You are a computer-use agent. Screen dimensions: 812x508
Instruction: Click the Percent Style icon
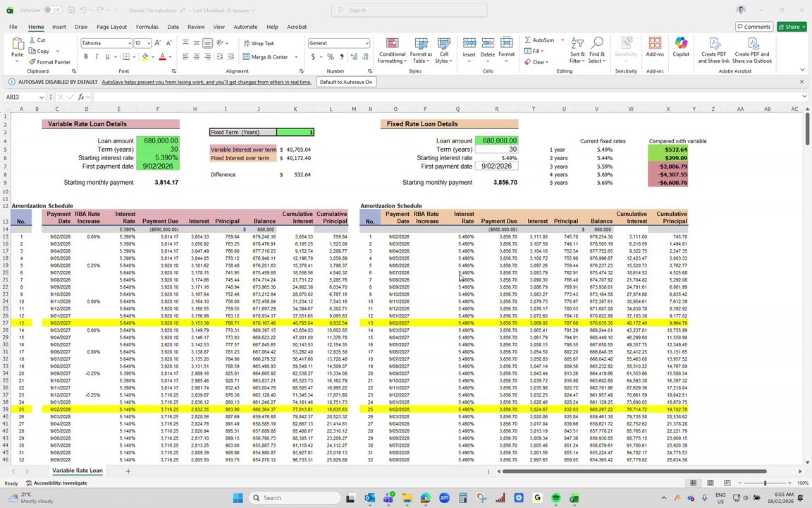click(x=331, y=56)
